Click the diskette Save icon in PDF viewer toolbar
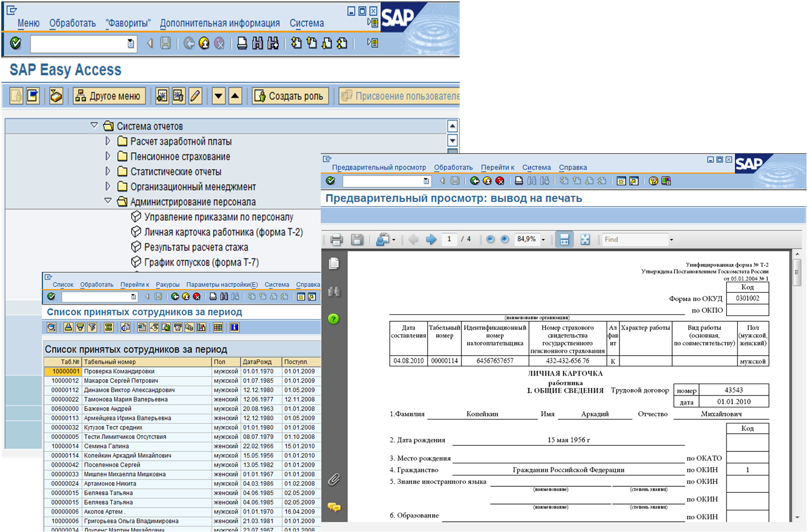 point(357,240)
